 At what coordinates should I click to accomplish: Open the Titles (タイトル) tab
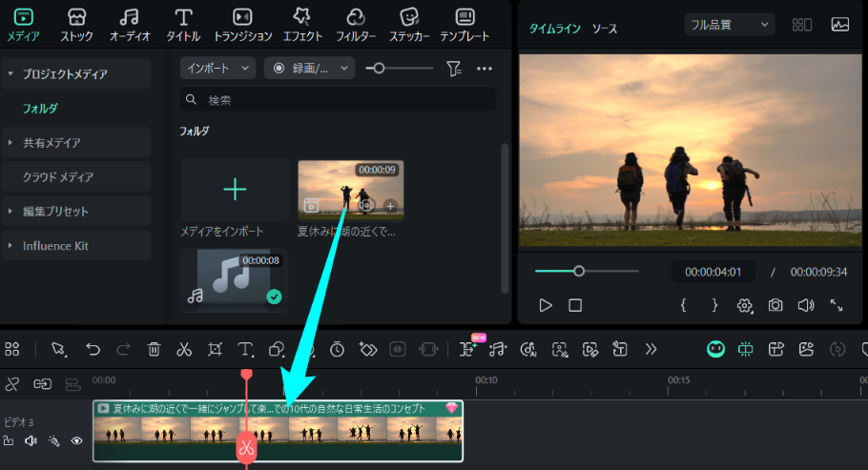183,25
